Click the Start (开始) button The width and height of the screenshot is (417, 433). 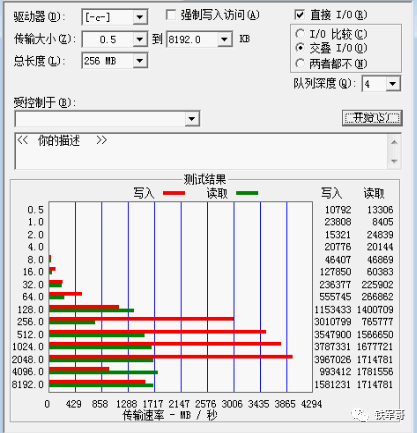tap(372, 118)
